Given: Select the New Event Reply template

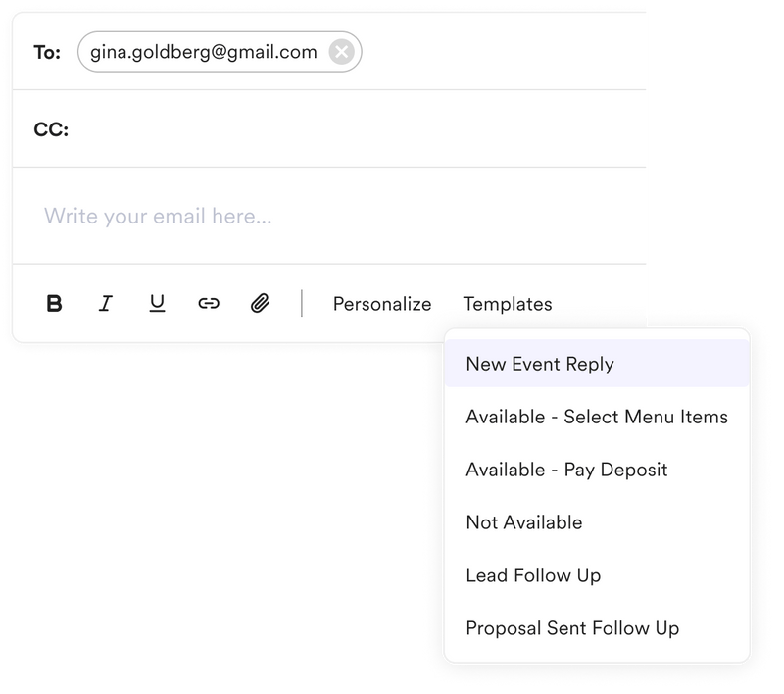Looking at the screenshot, I should pos(540,364).
